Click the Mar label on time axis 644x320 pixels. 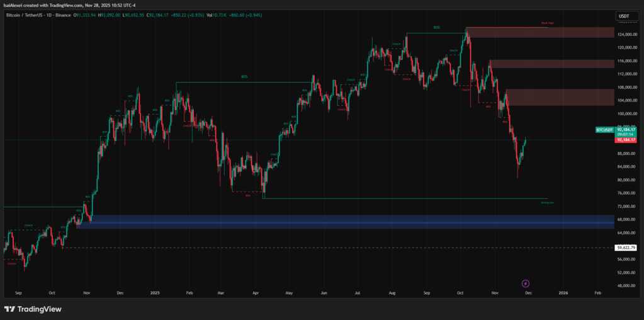coord(220,294)
